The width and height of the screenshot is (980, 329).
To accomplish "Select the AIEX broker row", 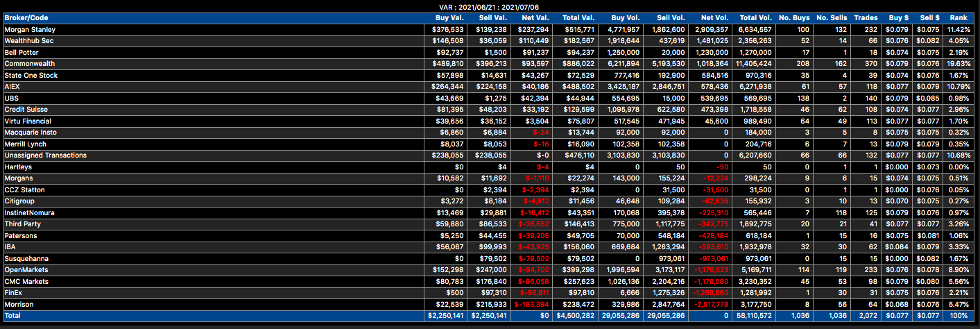I will (x=490, y=87).
